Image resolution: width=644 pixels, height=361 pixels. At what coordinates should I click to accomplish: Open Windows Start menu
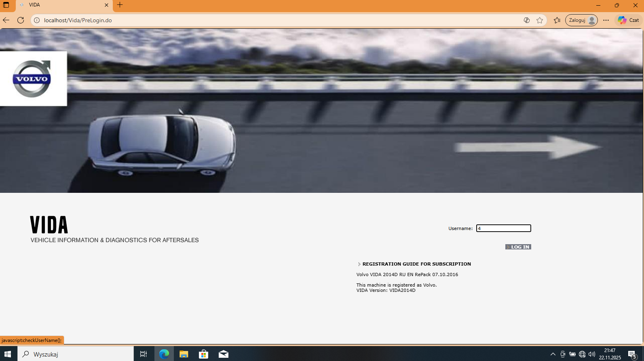8,354
